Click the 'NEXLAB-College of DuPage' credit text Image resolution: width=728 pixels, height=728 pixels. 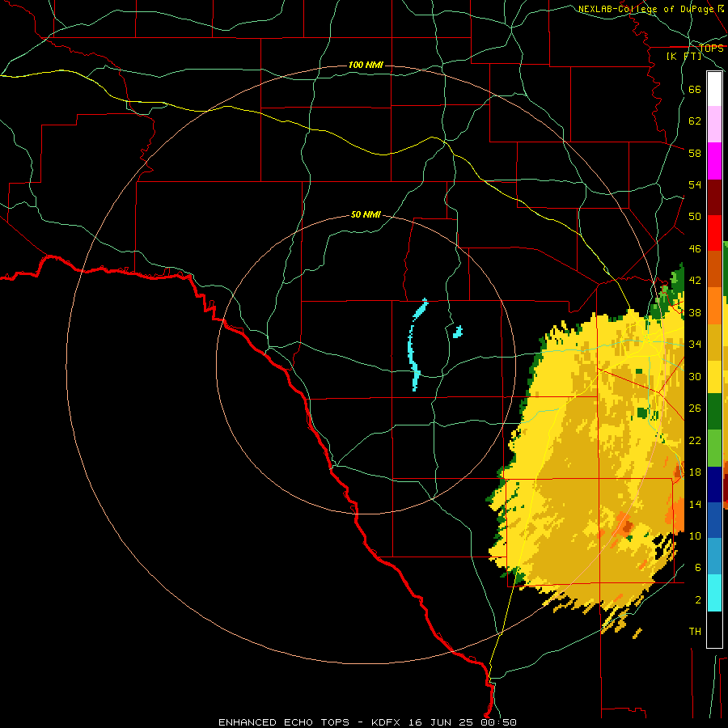tap(646, 9)
